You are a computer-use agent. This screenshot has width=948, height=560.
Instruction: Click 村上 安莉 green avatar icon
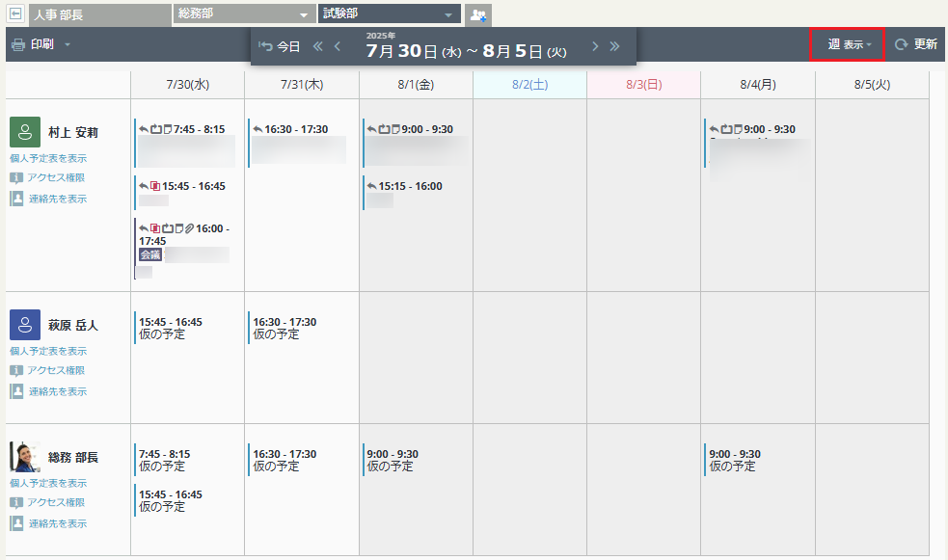click(x=25, y=132)
